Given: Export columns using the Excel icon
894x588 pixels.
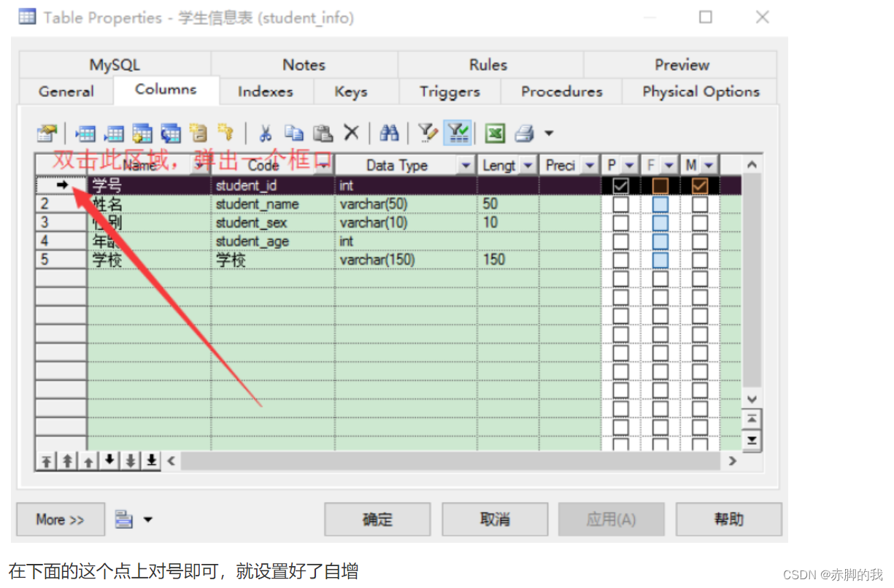Looking at the screenshot, I should (495, 132).
